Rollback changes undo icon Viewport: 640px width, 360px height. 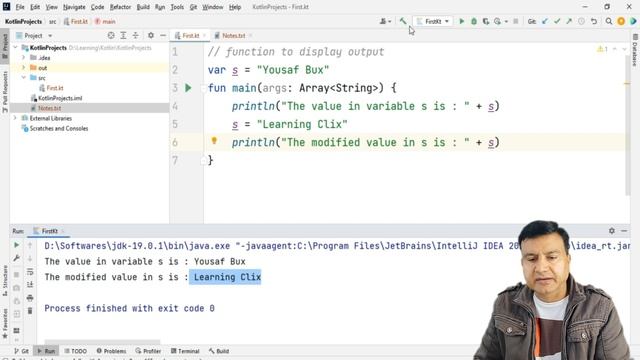[594, 21]
